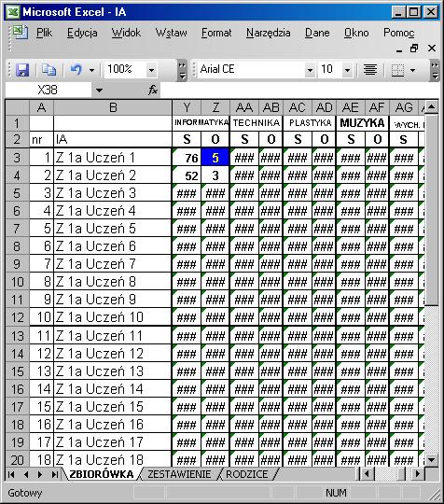Image resolution: width=444 pixels, height=504 pixels.
Task: Click the Save floppy disk icon
Action: 22,69
